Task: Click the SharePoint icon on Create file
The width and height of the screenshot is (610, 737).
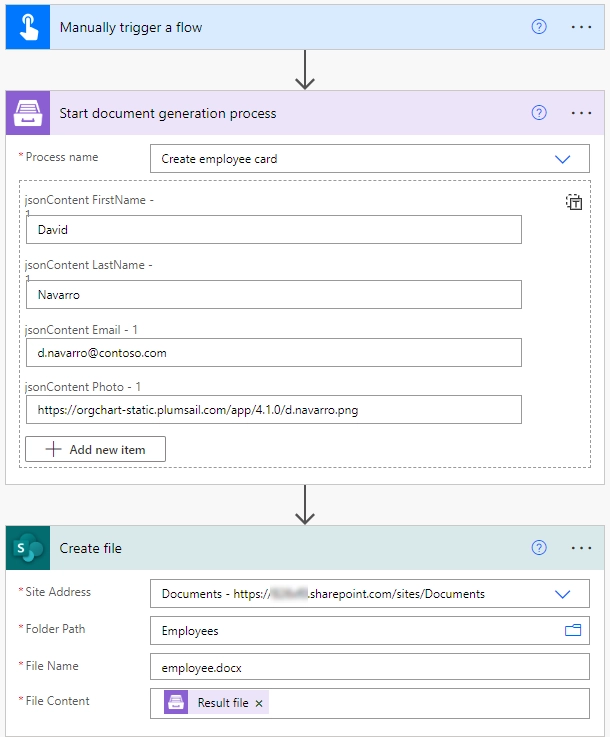Action: click(x=28, y=548)
